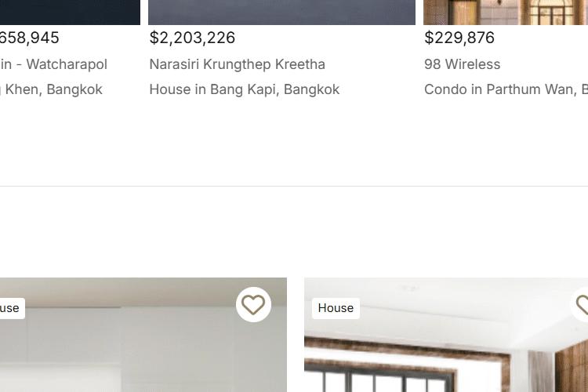Click the partially visible House tag at left
Screen dimensions: 588x392
(x=13, y=308)
